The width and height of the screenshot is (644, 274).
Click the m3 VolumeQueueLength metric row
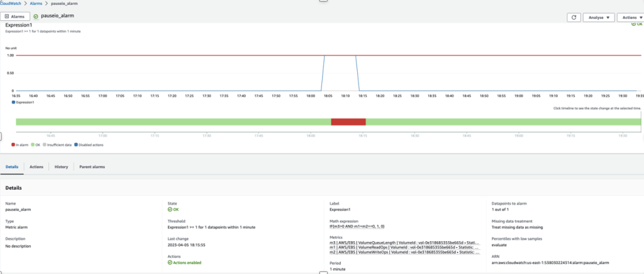405,243
